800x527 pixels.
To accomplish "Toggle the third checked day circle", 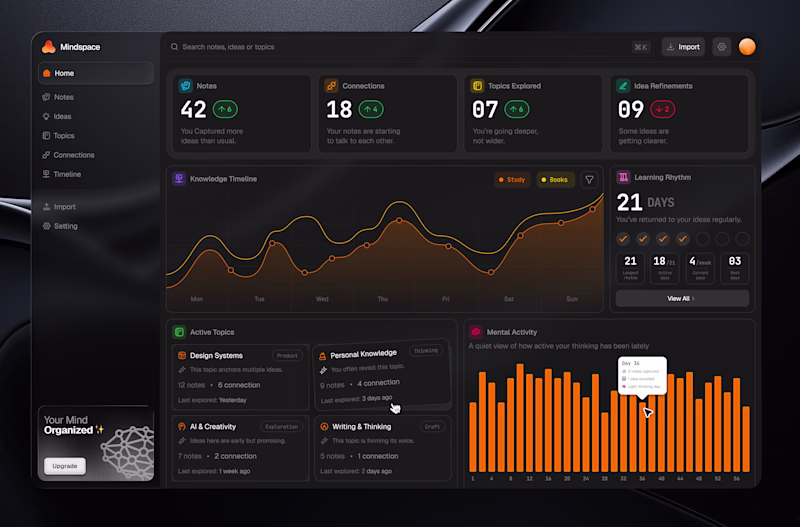I will (663, 238).
